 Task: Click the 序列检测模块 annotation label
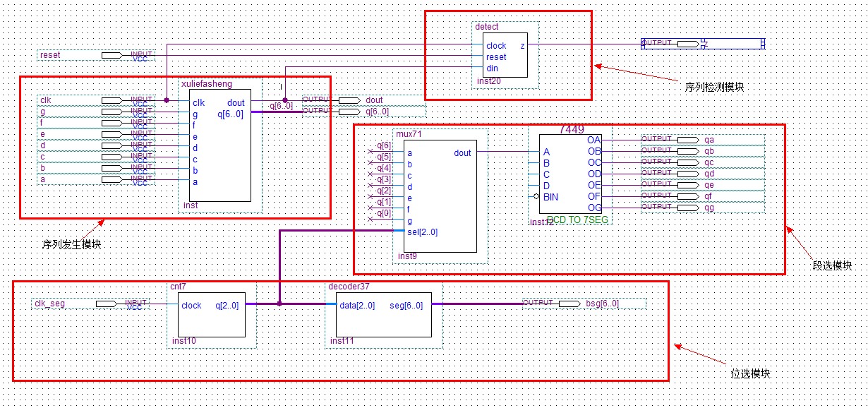point(714,87)
